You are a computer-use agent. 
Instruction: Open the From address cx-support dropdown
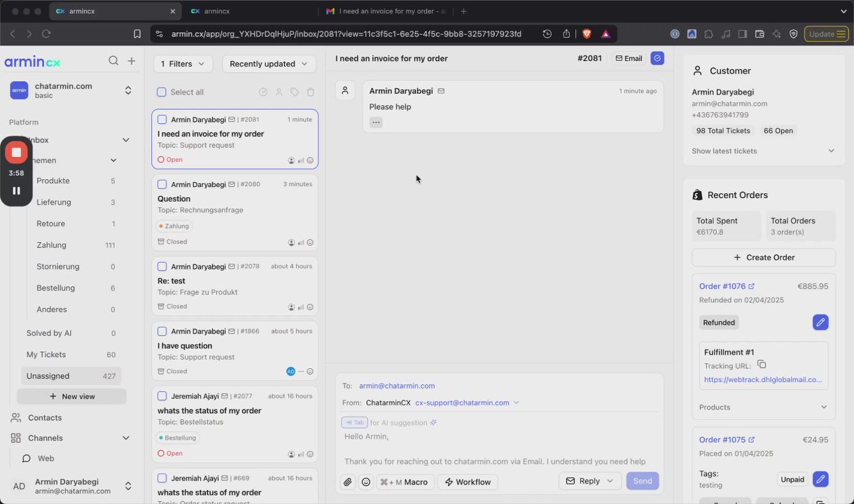[x=467, y=402]
